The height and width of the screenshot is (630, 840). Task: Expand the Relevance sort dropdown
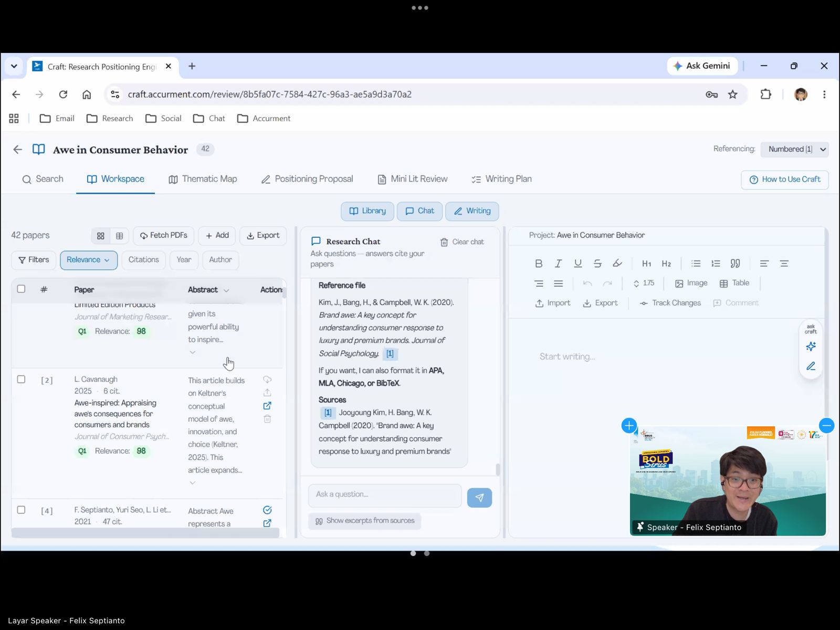88,260
